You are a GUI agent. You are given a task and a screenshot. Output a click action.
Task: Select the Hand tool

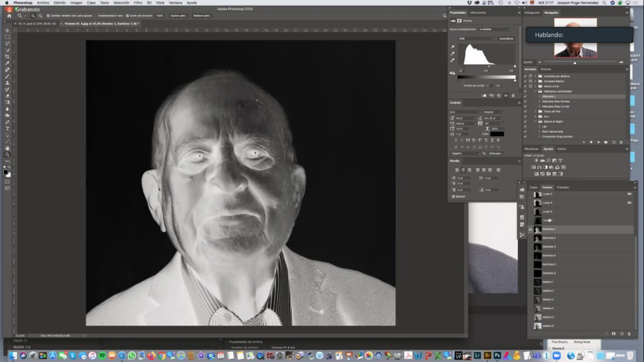(x=8, y=148)
